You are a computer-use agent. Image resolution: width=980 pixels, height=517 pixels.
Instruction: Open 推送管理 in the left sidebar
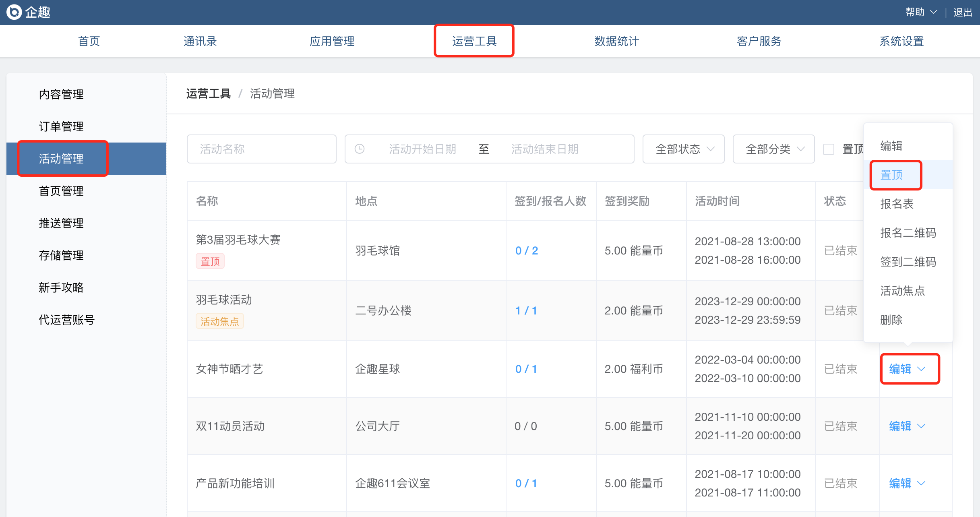pyautogui.click(x=61, y=223)
